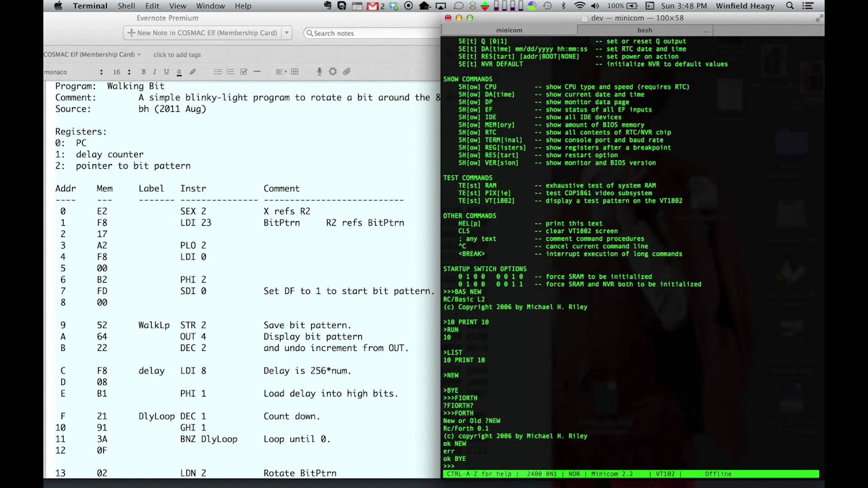Click '>>>BAS NEW' line in minicom
Image resolution: width=868 pixels, height=488 pixels.
pyautogui.click(x=462, y=291)
